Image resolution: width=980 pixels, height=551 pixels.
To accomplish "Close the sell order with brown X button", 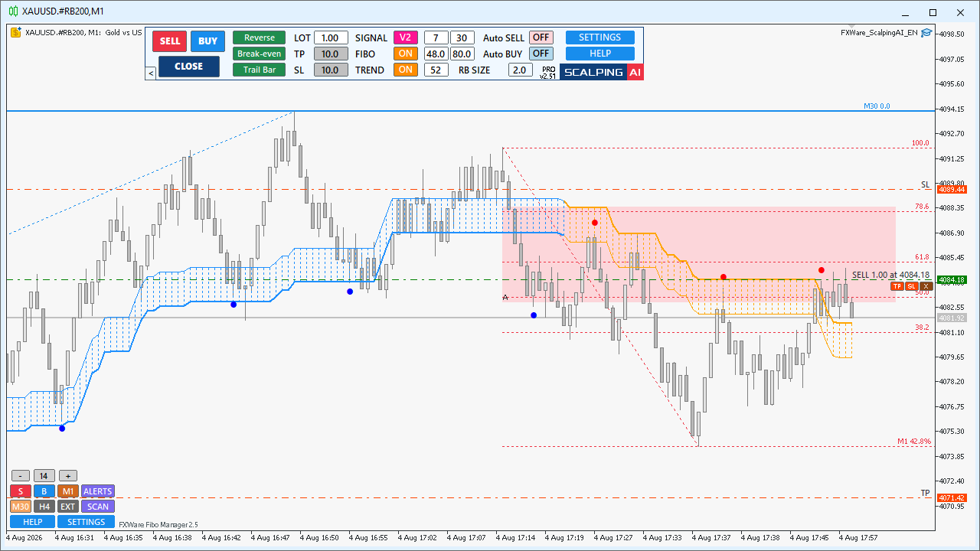I will click(926, 286).
